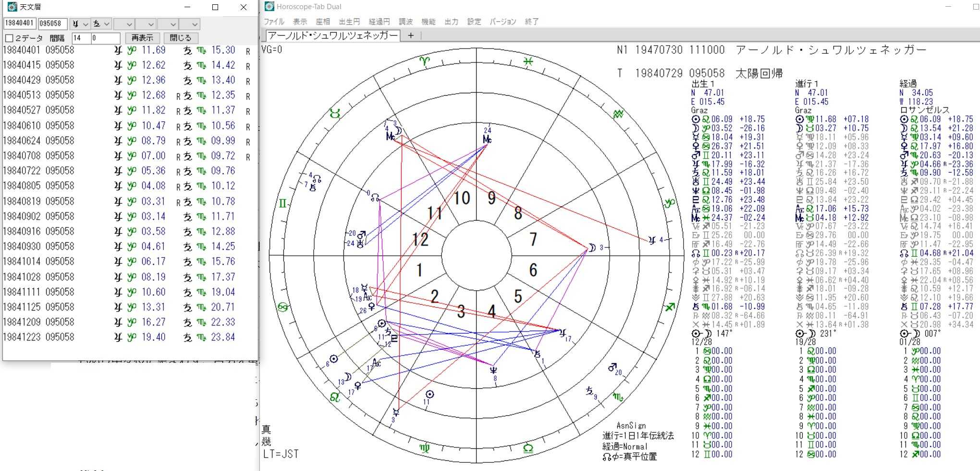This screenshot has width=980, height=471.
Task: Click the Libra sign on the chart ring
Action: pos(528,448)
